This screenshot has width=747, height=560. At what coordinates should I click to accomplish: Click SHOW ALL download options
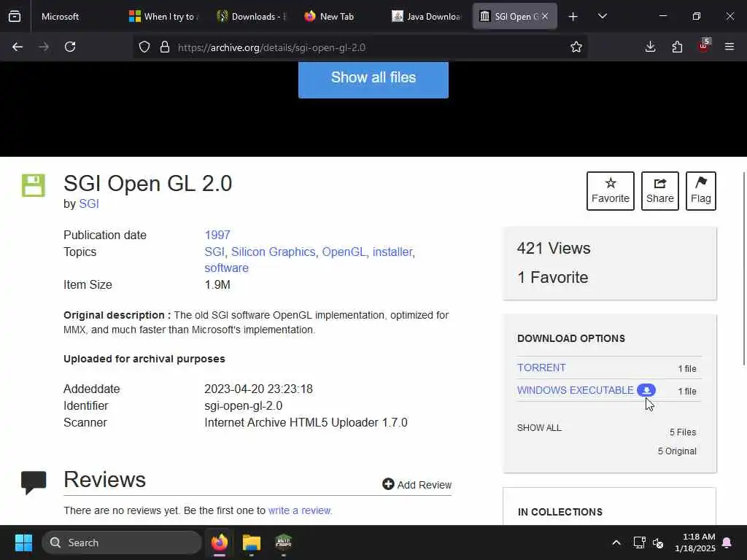coord(539,428)
